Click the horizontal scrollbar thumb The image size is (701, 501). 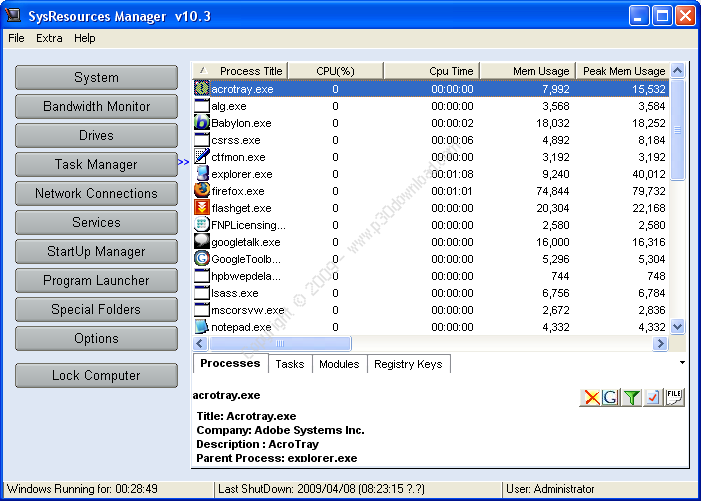click(x=280, y=343)
